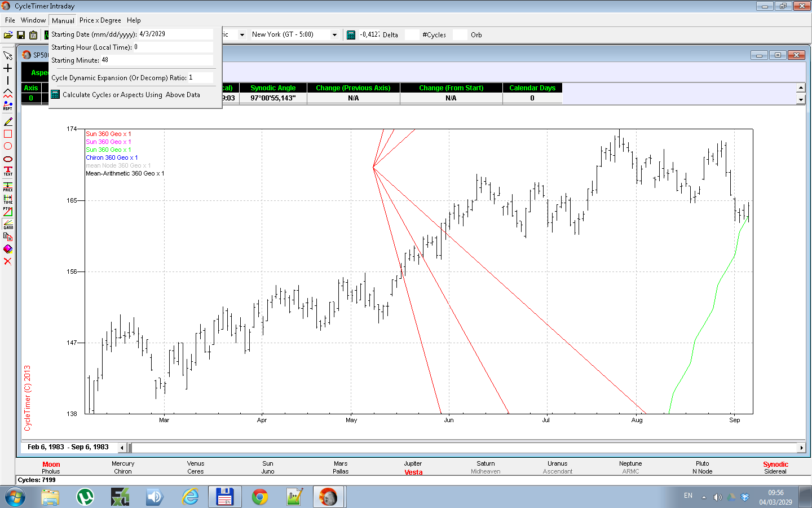Activate the TIME measurement tool
The width and height of the screenshot is (812, 508).
pyautogui.click(x=8, y=199)
